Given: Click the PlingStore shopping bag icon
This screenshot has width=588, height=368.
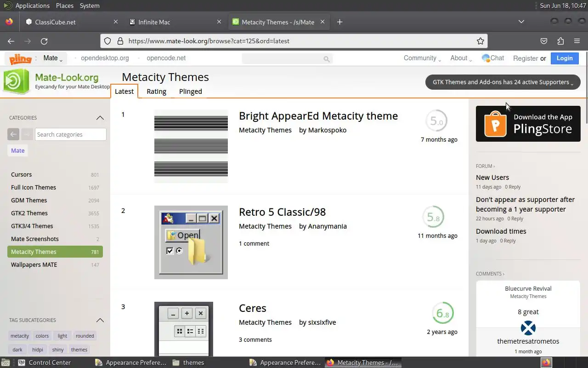Looking at the screenshot, I should click(x=495, y=124).
